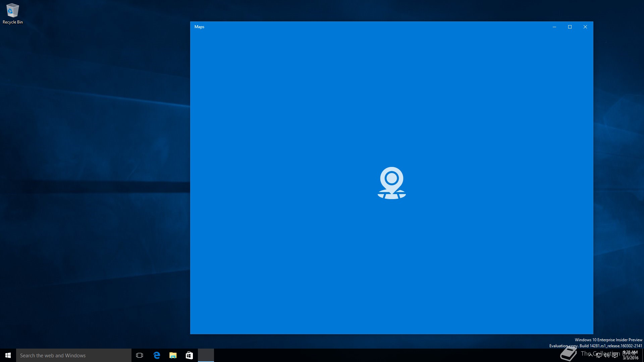Open the volume control tray icon
Image resolution: width=644 pixels, height=362 pixels.
[606, 355]
